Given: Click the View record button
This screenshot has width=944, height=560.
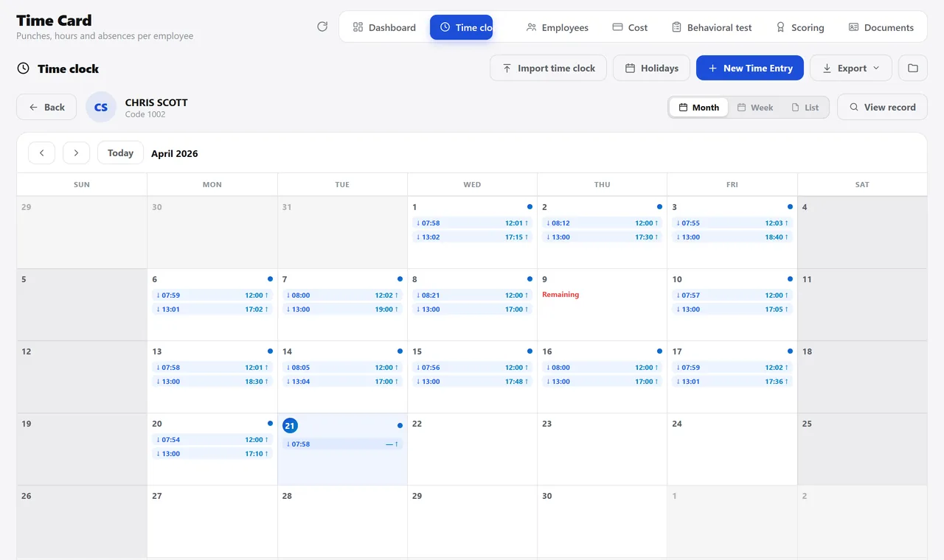Looking at the screenshot, I should tap(882, 107).
